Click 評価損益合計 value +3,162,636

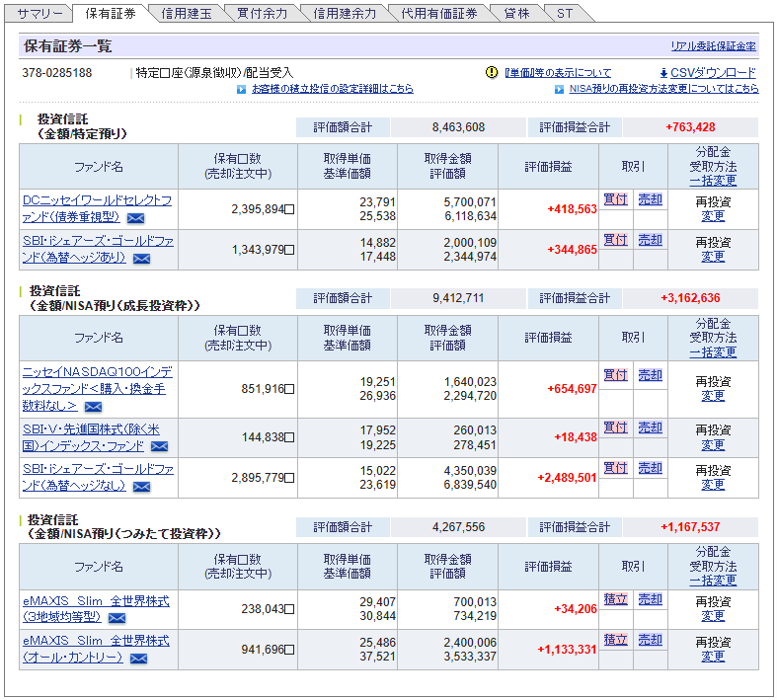690,298
